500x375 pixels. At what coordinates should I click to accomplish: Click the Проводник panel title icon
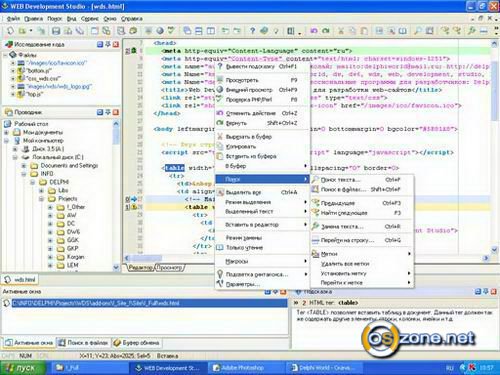(x=8, y=112)
